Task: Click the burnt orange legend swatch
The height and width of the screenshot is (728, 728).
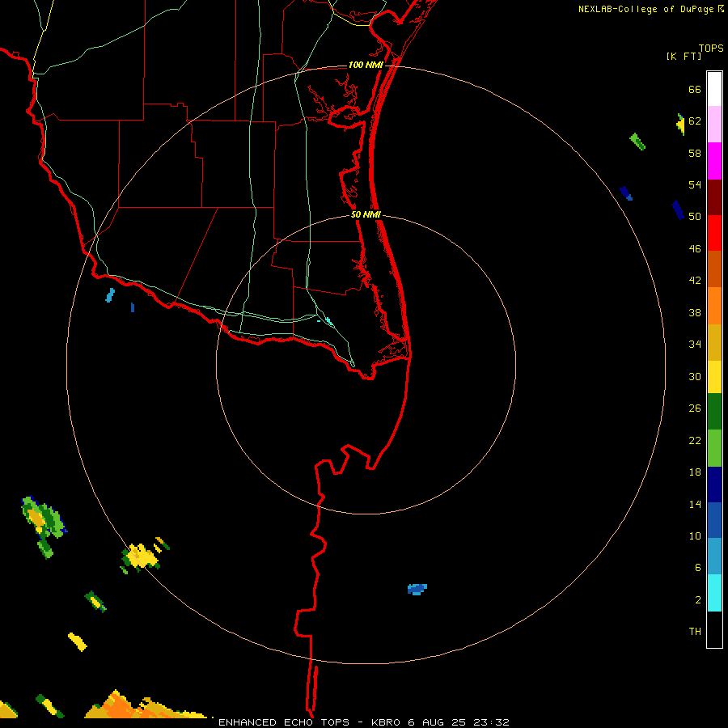Action: pyautogui.click(x=714, y=269)
